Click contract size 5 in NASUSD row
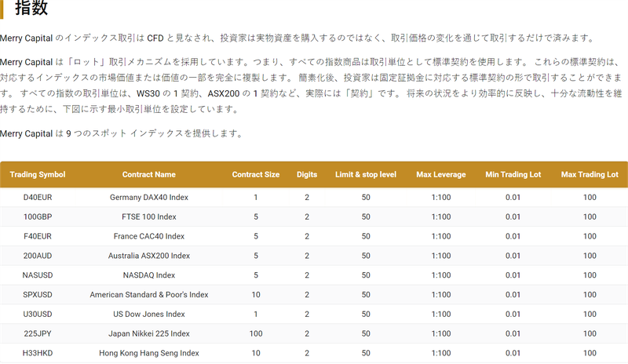628x364 pixels. click(x=256, y=275)
